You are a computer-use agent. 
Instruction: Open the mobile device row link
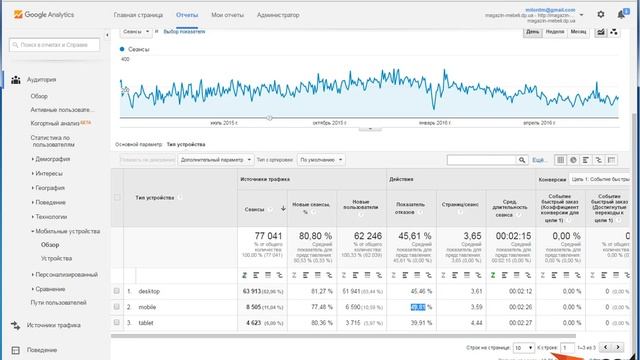[x=147, y=307]
